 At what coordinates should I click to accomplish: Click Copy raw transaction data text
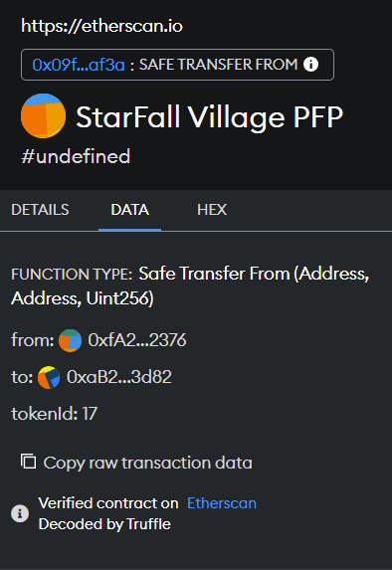coord(147,463)
